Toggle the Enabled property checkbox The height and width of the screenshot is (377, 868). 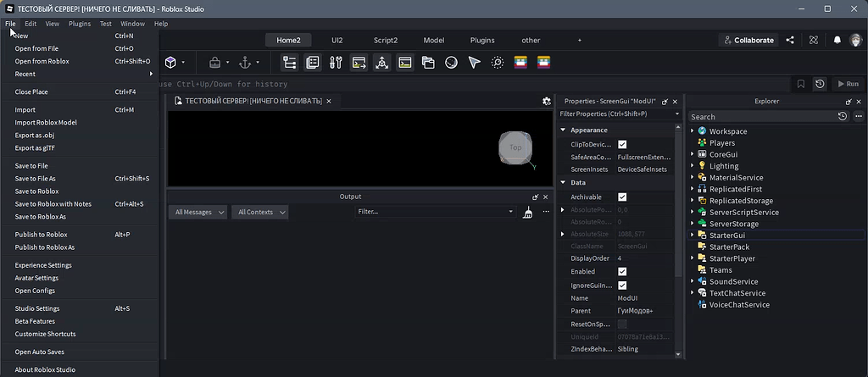coord(622,272)
